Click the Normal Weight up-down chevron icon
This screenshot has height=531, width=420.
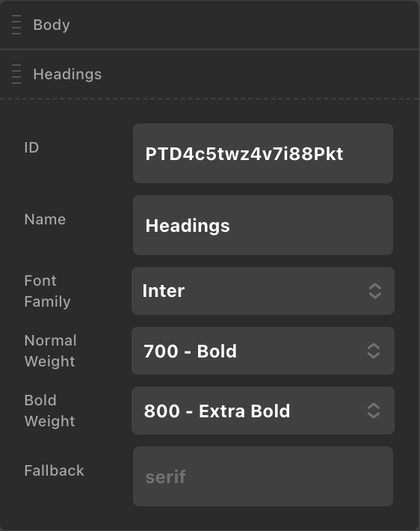click(374, 351)
